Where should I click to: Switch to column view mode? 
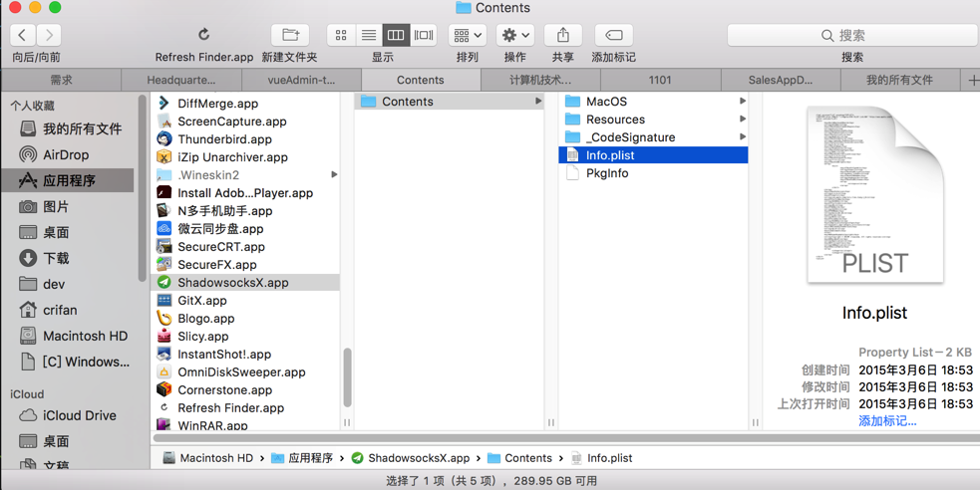click(x=396, y=35)
